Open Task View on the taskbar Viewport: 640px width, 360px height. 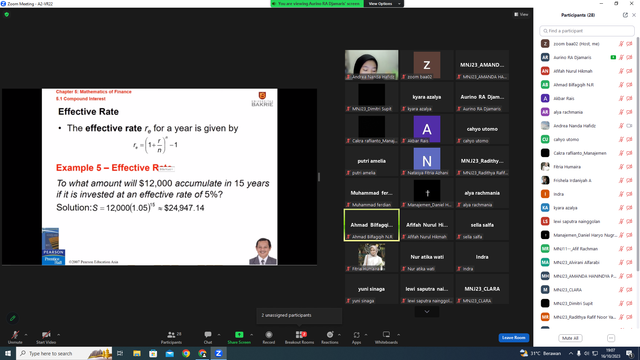tap(120, 353)
